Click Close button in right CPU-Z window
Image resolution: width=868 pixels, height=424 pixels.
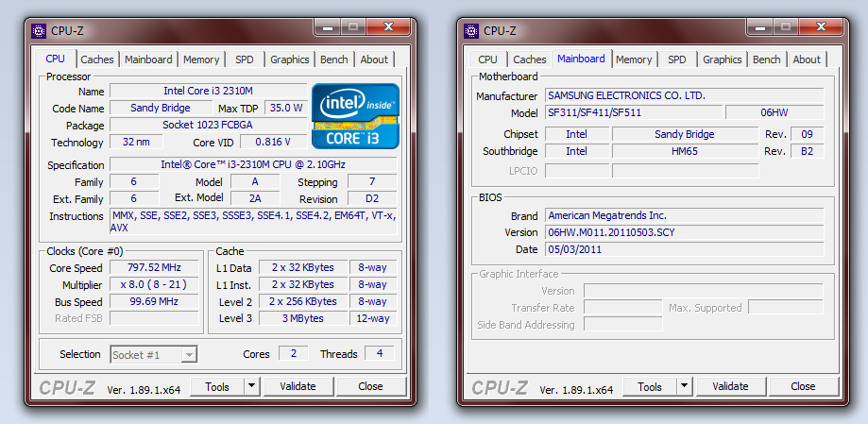tap(803, 386)
